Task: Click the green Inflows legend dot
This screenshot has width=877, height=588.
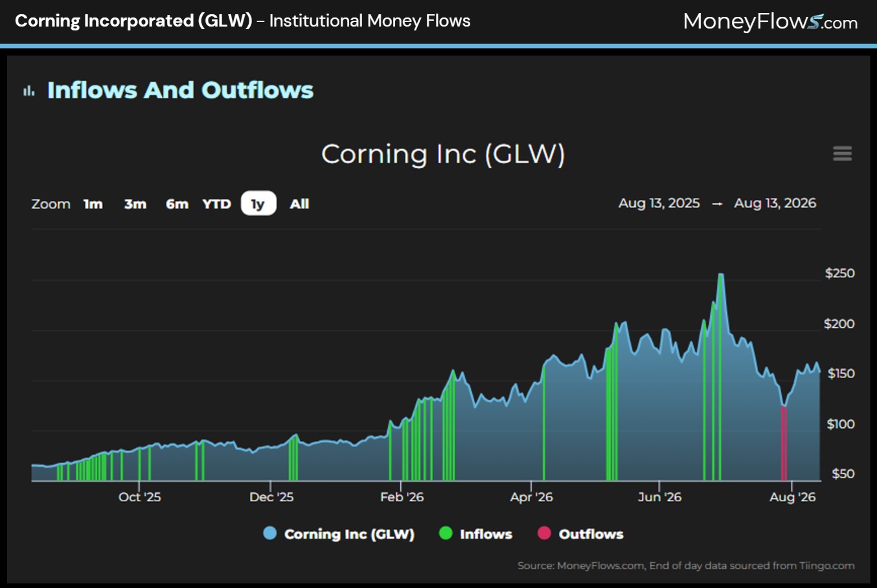Action: [x=446, y=533]
